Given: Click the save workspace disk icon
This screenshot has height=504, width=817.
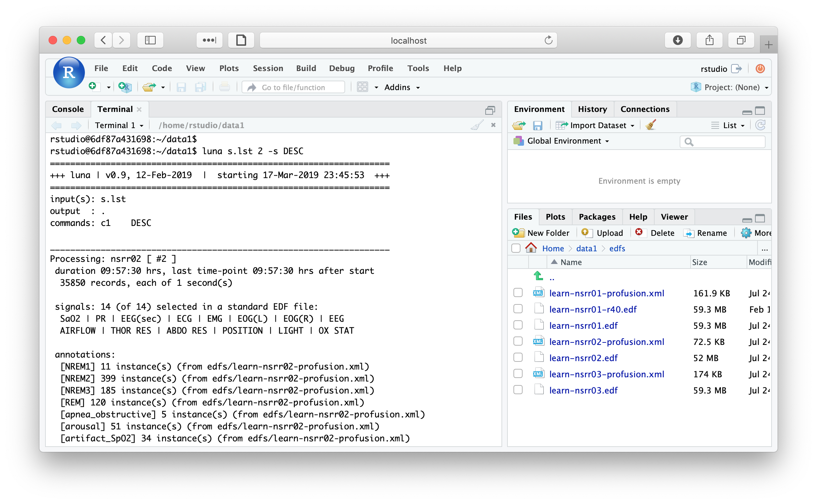Looking at the screenshot, I should [537, 125].
